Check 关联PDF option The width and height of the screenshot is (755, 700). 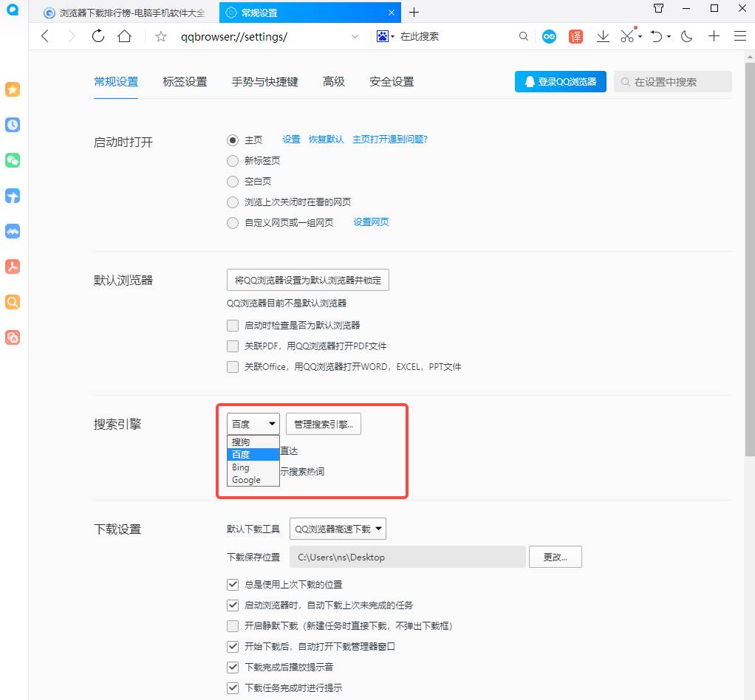point(233,346)
